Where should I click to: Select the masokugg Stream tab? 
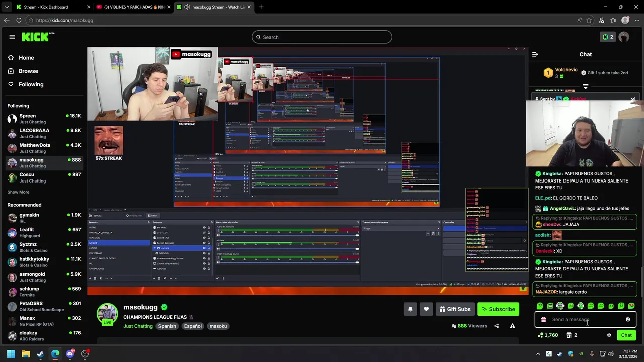(214, 7)
